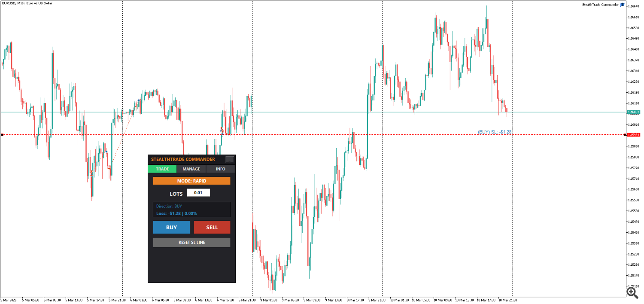Click the 5 Mar 2026 date label
Viewport: 644px width, 304px height.
tap(9, 300)
